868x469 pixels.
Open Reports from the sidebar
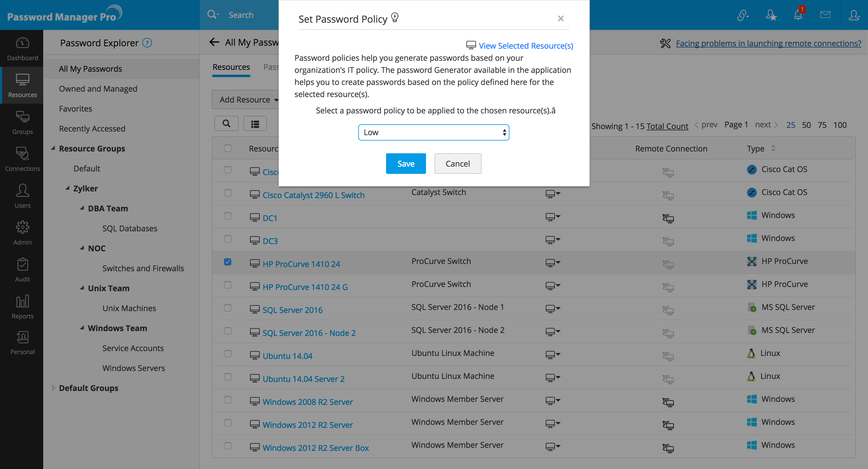point(22,307)
